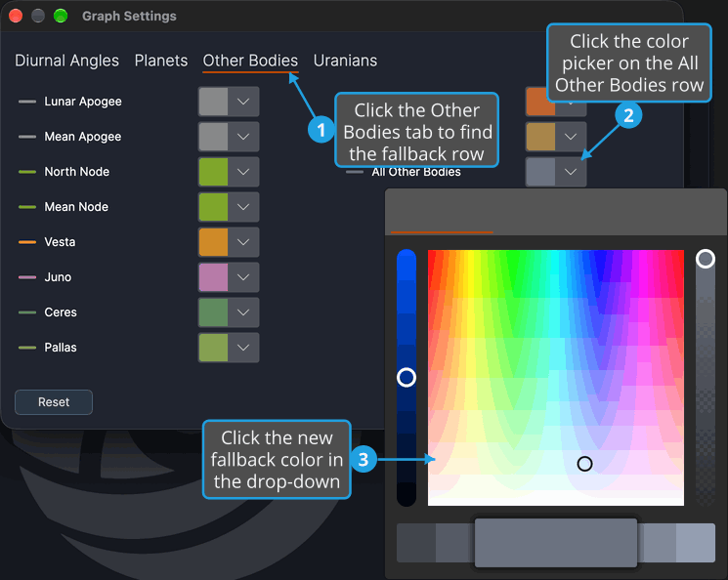Close the Graph Settings window

(16, 16)
